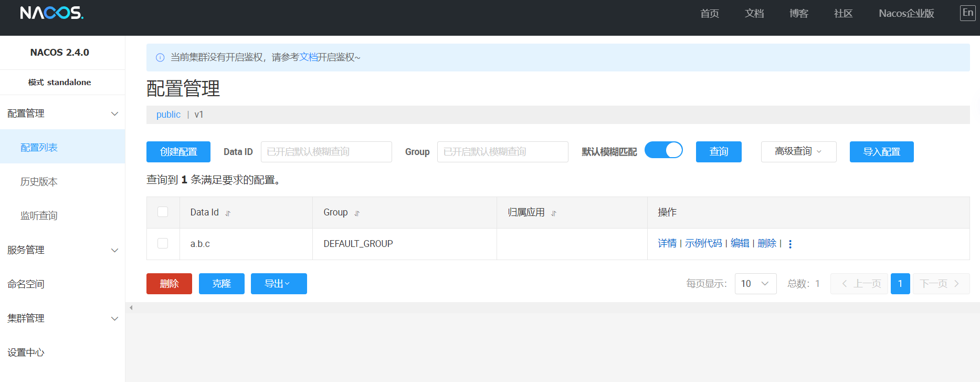Image resolution: width=980 pixels, height=382 pixels.
Task: Select public namespace tab
Action: (168, 115)
